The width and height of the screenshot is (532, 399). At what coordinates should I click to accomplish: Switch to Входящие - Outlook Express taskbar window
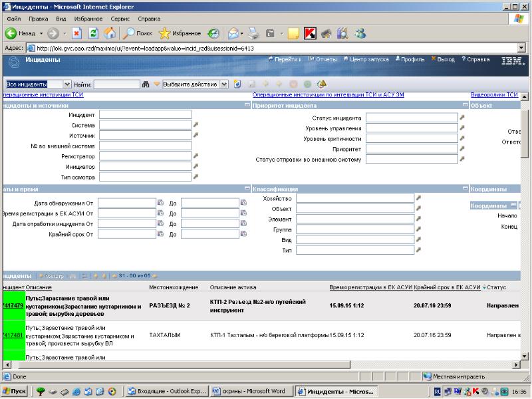(166, 391)
